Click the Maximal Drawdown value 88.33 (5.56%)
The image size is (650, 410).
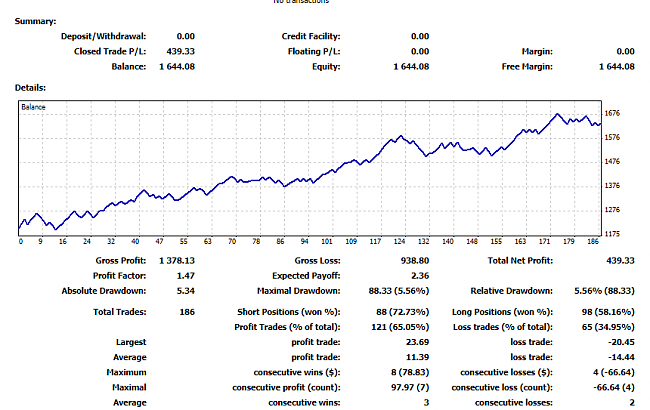(399, 291)
